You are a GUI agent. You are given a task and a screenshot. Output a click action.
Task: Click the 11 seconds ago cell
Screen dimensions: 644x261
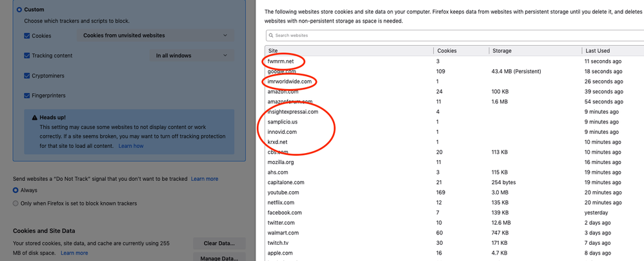click(603, 61)
